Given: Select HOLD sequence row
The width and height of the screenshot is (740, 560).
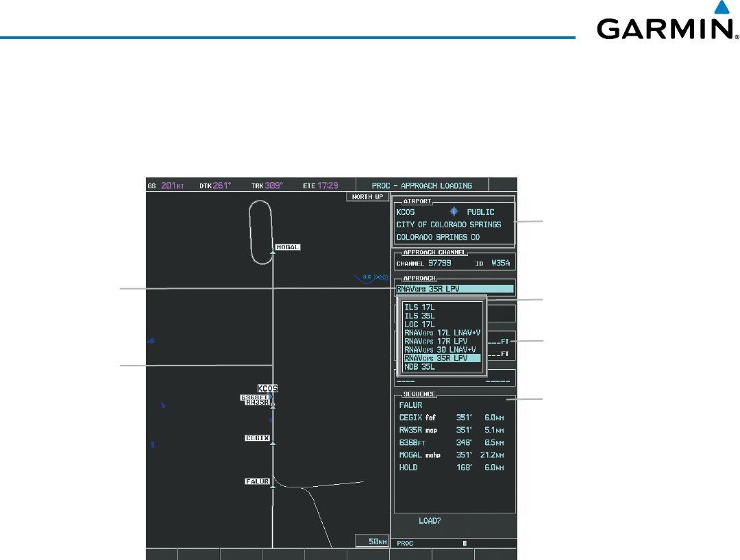Looking at the screenshot, I should (x=452, y=468).
